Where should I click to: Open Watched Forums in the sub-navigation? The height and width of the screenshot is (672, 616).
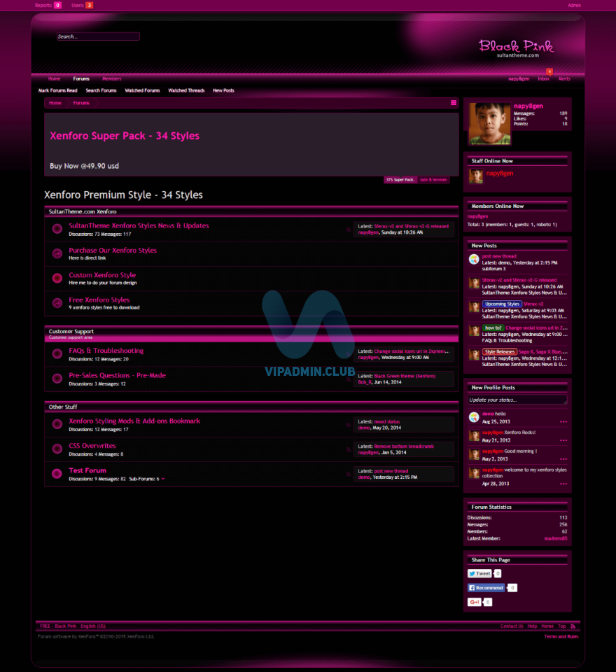click(142, 90)
